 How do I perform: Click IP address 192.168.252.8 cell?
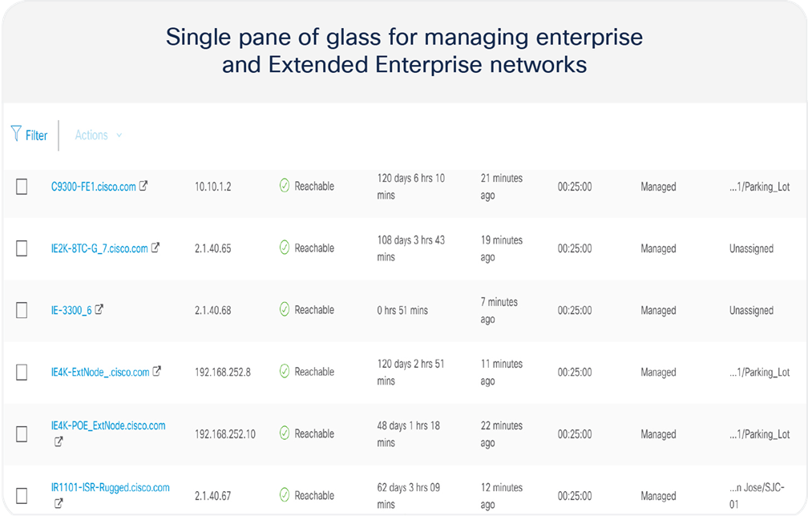point(223,372)
